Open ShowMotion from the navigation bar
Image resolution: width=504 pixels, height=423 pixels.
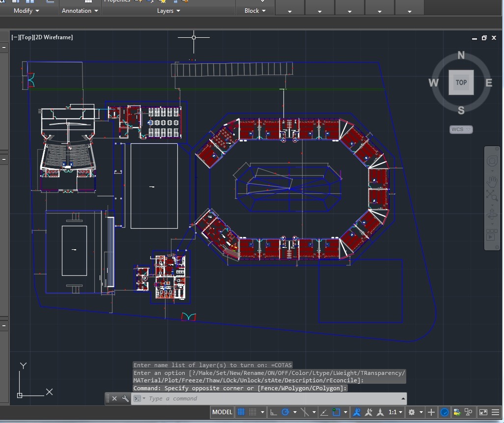pos(492,236)
